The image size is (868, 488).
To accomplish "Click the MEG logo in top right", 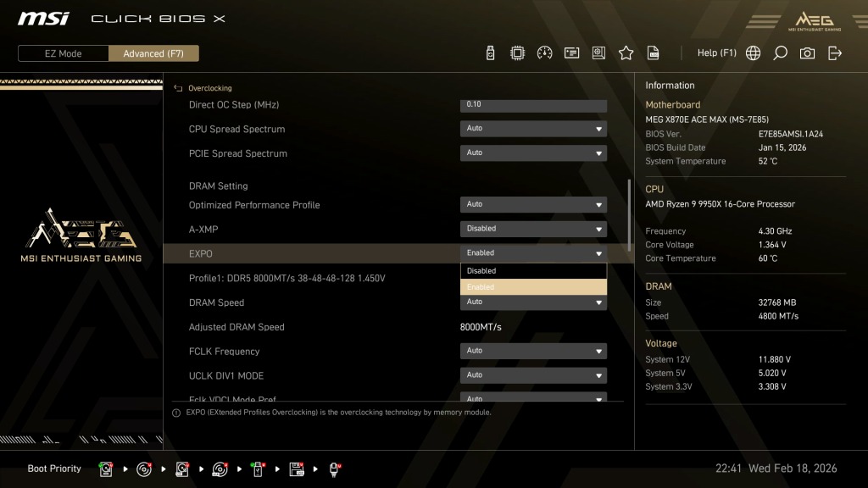I will coord(815,21).
